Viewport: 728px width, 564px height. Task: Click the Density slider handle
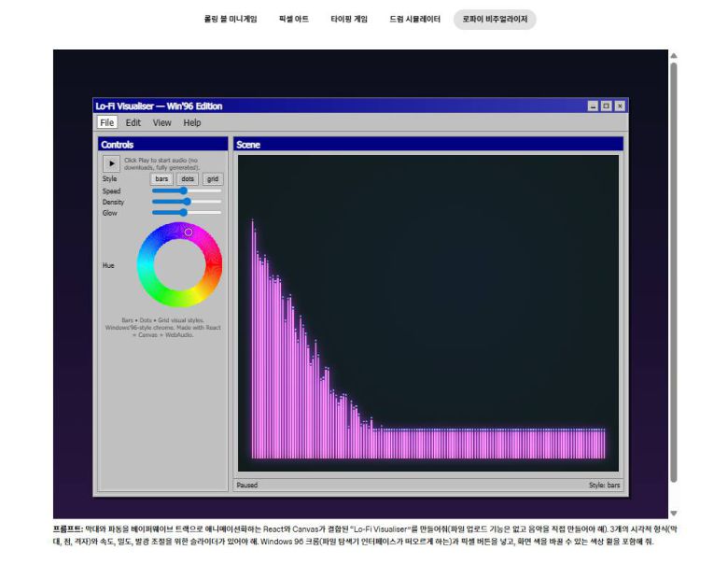(187, 202)
